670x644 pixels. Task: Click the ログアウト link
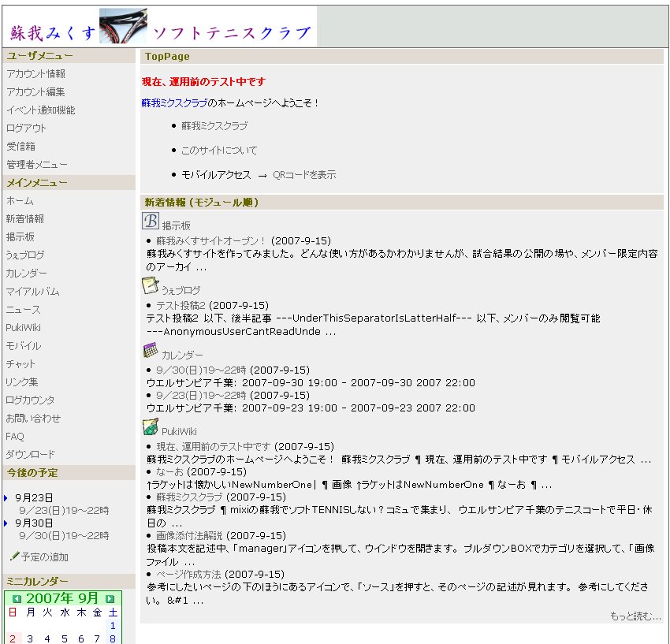(26, 128)
